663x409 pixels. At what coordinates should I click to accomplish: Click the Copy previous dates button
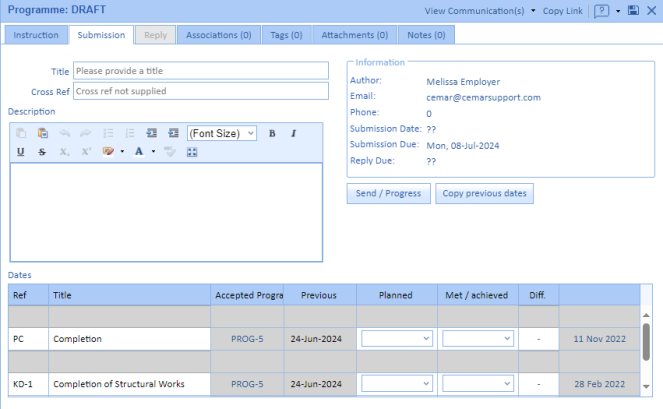point(484,193)
